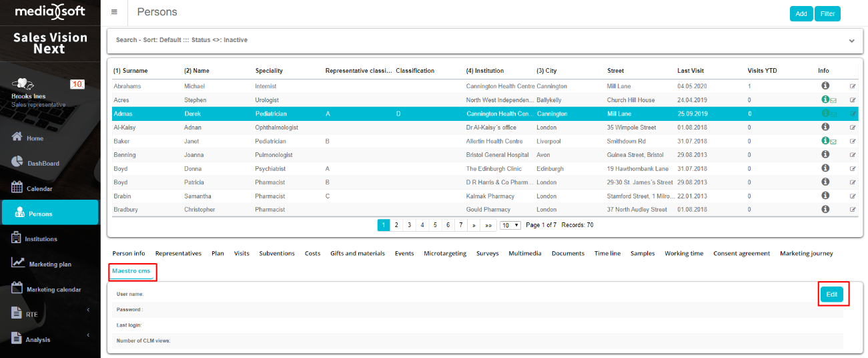
Task: Click the Edit button in Maestro cms
Action: 831,295
